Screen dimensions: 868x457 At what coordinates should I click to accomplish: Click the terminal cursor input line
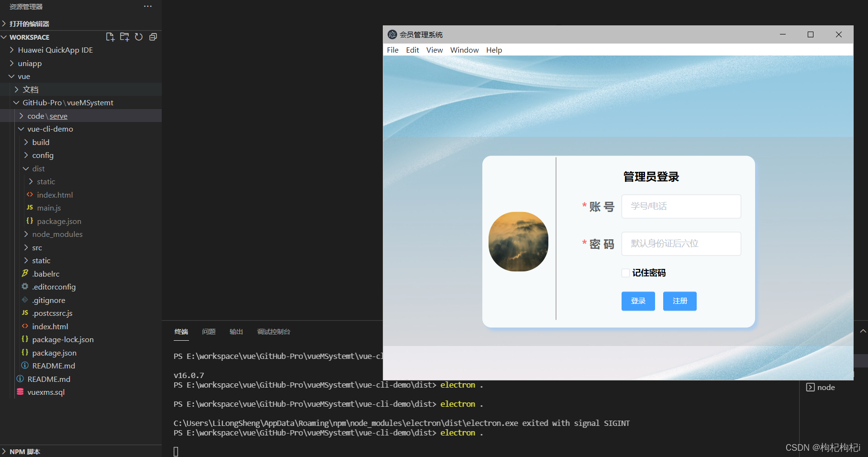(176, 451)
